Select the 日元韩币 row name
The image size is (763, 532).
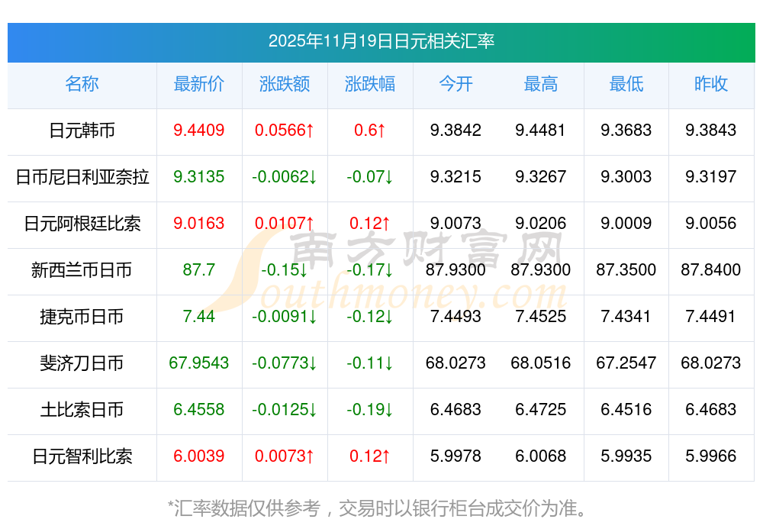[x=82, y=131]
